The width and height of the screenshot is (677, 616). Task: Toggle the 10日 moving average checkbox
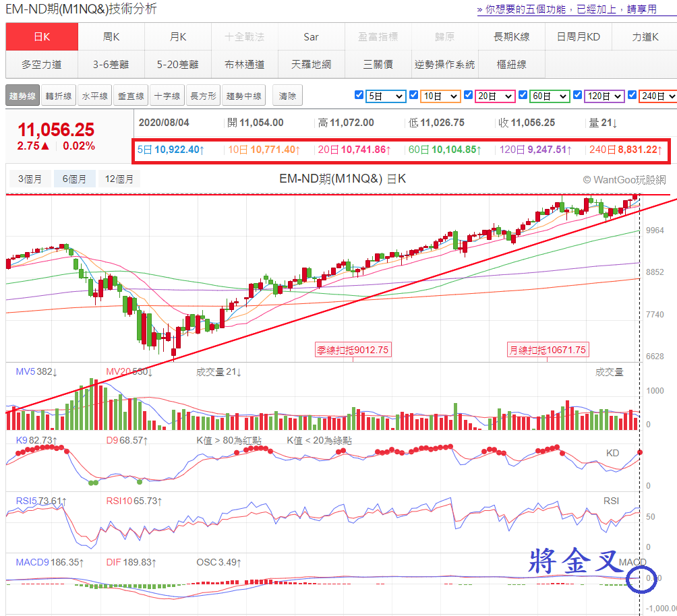pyautogui.click(x=413, y=95)
